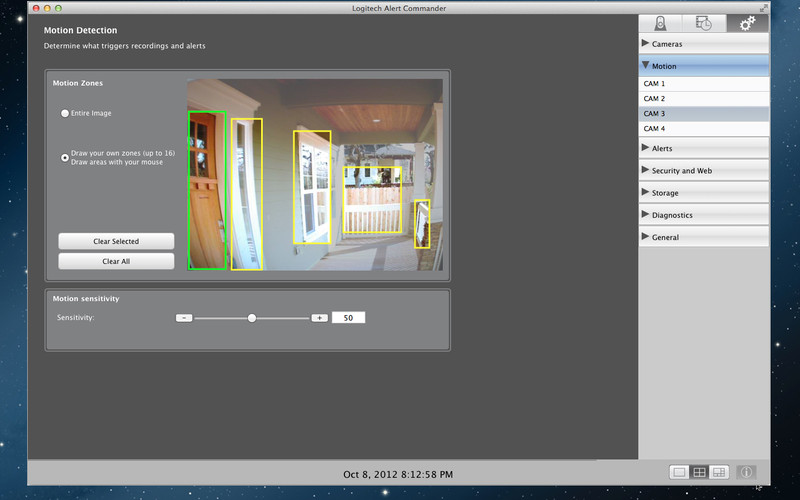Viewport: 800px width, 500px height.
Task: Open the recorded video playback tab
Action: 703,24
